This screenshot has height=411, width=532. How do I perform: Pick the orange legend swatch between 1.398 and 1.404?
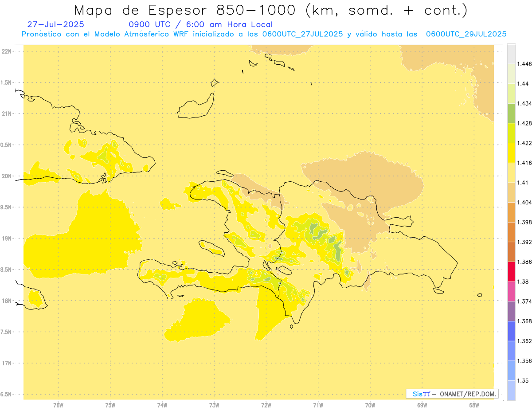point(511,212)
